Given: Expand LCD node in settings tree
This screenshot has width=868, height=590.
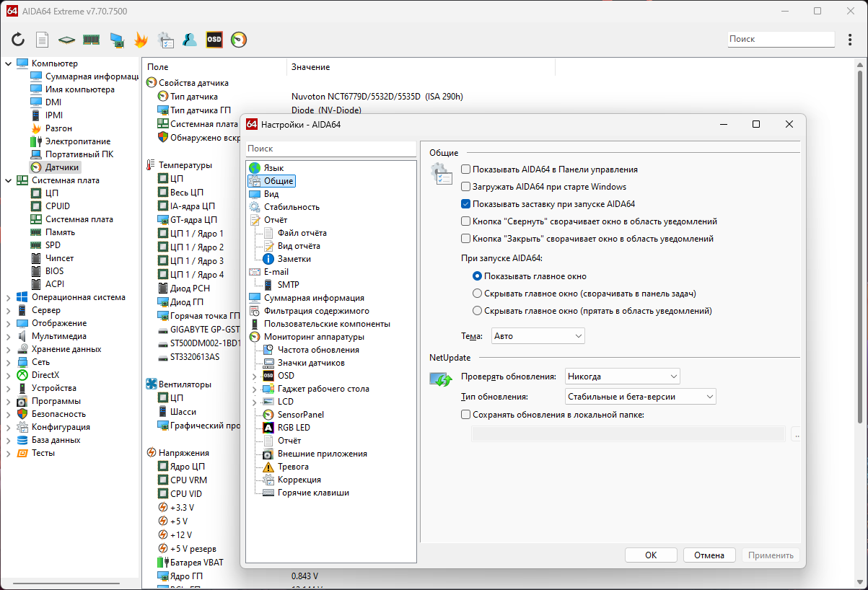Looking at the screenshot, I should (x=253, y=402).
